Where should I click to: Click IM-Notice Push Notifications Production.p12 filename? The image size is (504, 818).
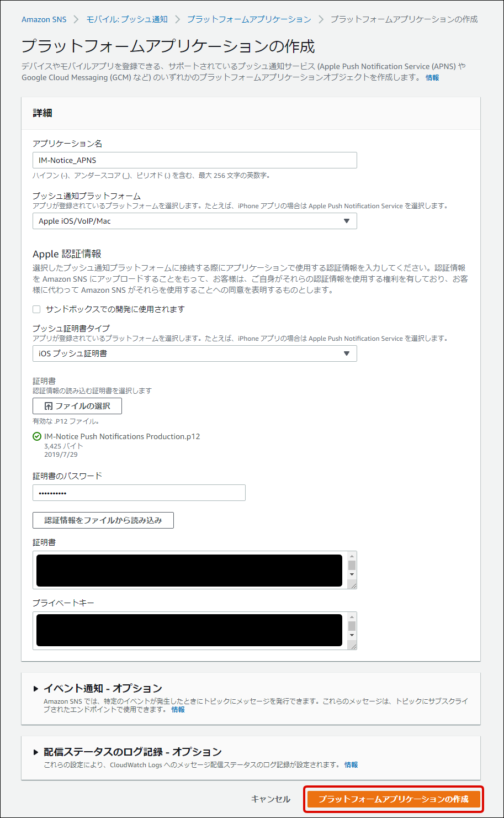coord(122,436)
